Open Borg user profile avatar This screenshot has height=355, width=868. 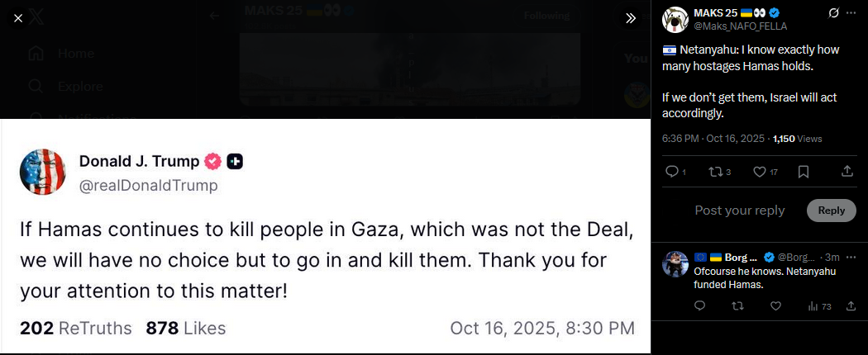point(675,263)
